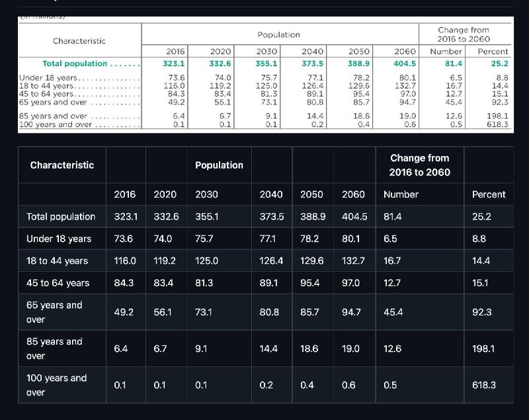Click the '65 years and over' dark table label
The image size is (529, 420).
click(x=54, y=312)
